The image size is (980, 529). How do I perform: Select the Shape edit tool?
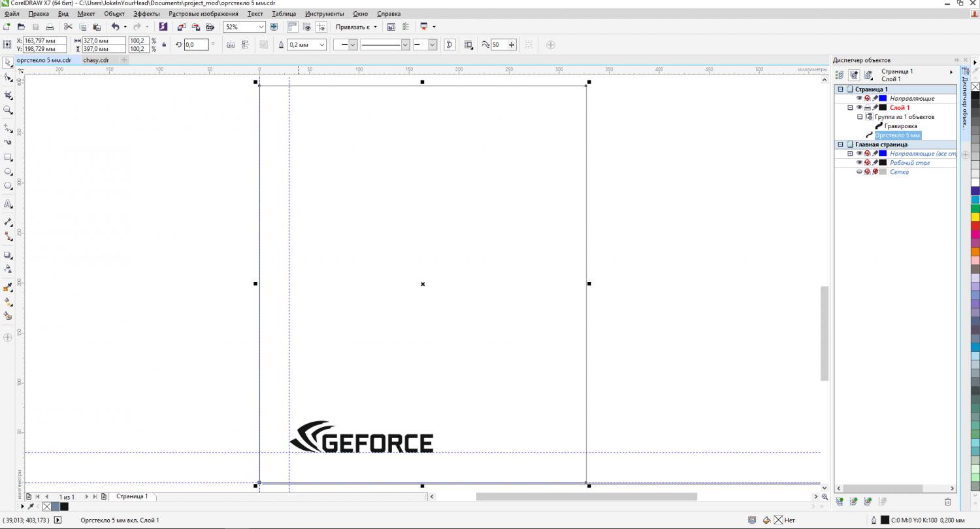pyautogui.click(x=8, y=77)
